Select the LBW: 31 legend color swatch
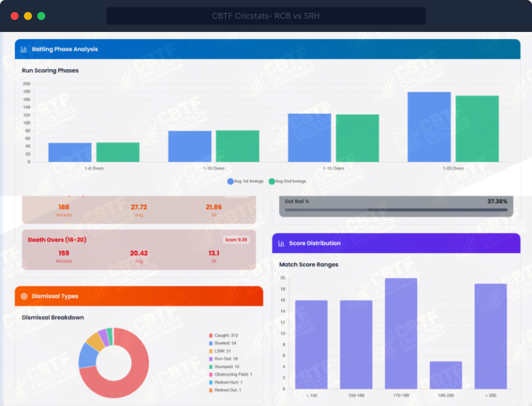This screenshot has width=532, height=406. point(211,351)
